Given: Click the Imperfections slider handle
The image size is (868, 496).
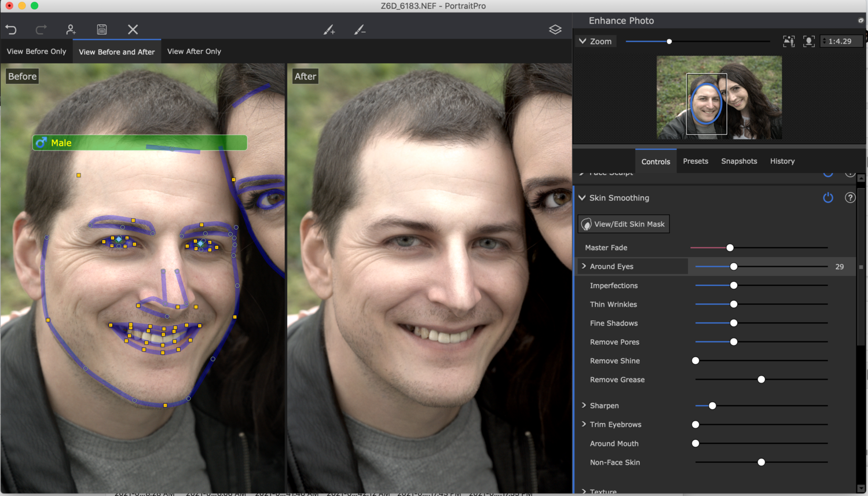Looking at the screenshot, I should point(734,285).
